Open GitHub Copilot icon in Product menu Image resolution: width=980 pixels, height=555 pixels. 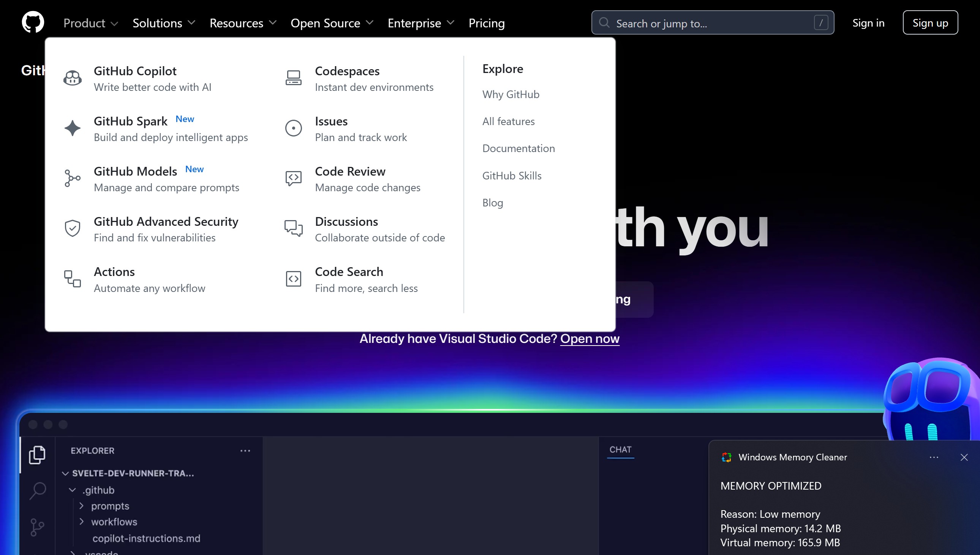click(x=73, y=78)
